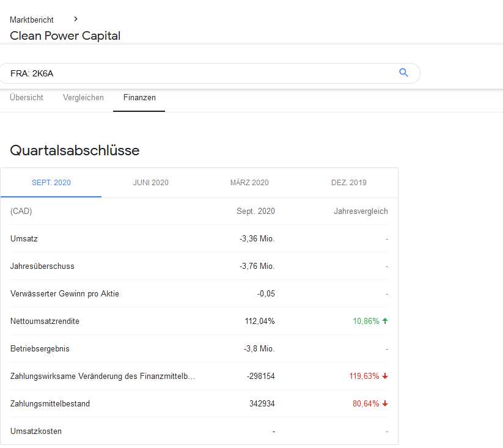View the Dez. 2019 quarter tab
Image resolution: width=503 pixels, height=448 pixels.
[x=349, y=183]
